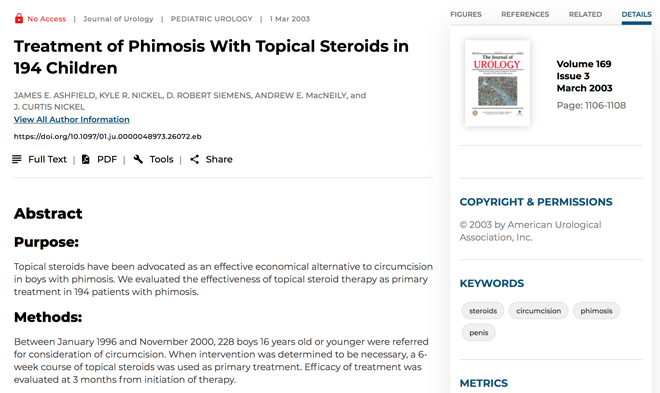The image size is (660, 393).
Task: Open the PDF version
Action: (107, 159)
